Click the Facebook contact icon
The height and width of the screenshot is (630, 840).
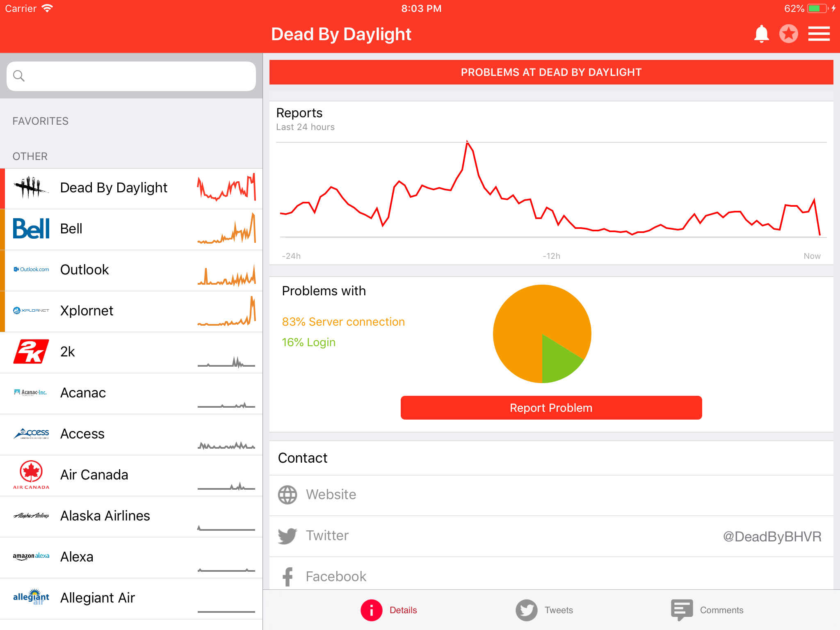tap(288, 576)
